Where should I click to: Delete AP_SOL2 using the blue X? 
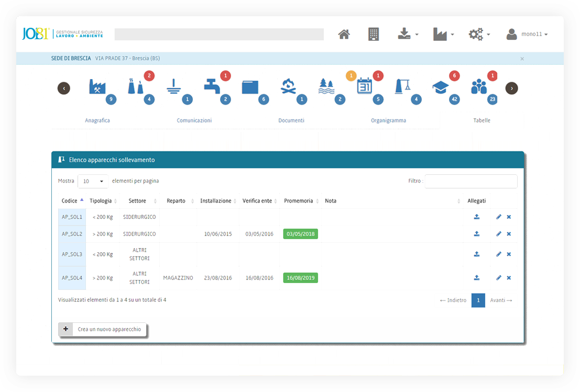tap(508, 234)
